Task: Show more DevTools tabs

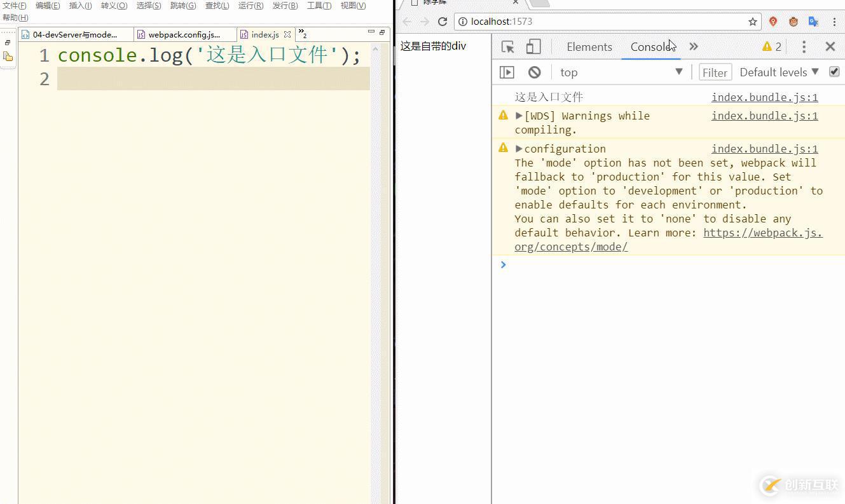Action: coord(694,46)
